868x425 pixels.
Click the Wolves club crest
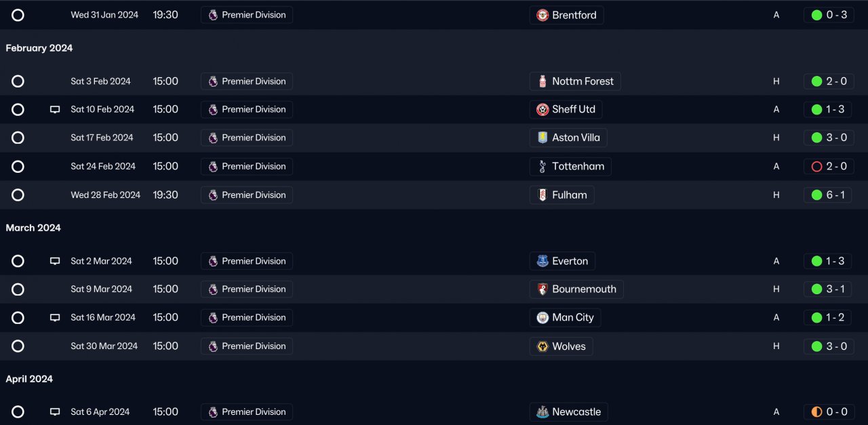click(x=542, y=346)
